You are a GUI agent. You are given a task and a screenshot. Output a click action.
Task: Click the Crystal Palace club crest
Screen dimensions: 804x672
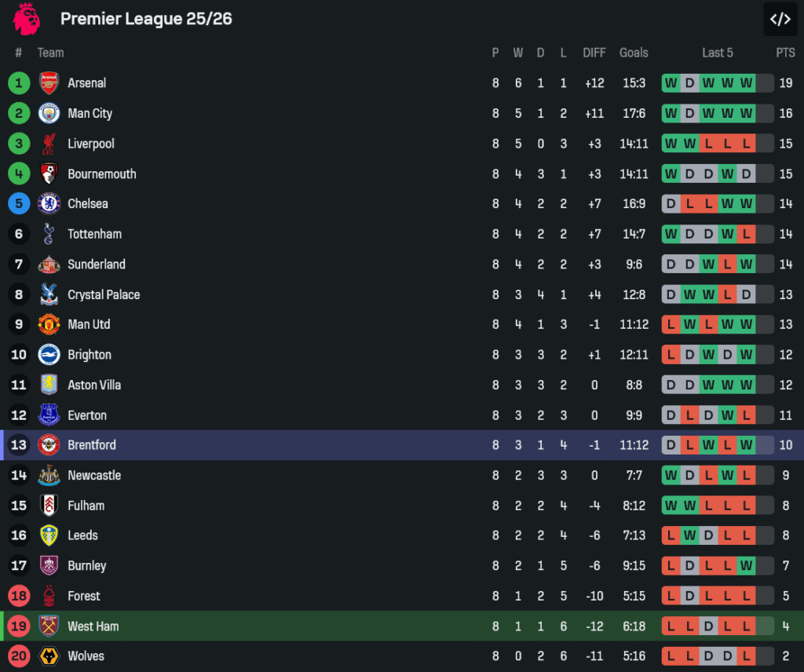49,294
